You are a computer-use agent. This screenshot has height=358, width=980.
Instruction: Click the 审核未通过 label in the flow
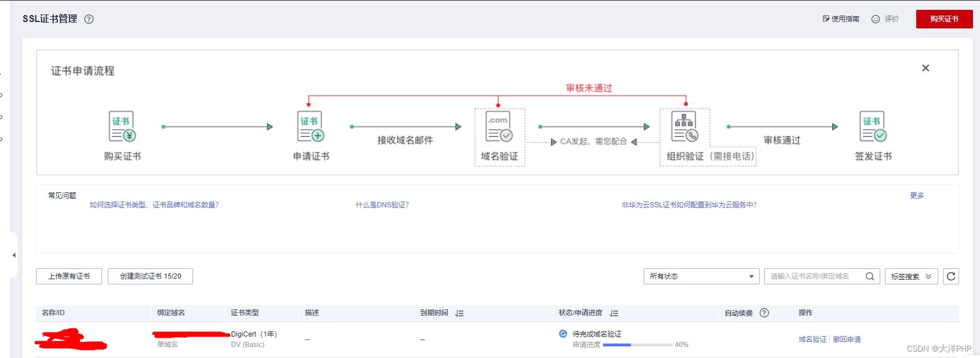coord(589,88)
